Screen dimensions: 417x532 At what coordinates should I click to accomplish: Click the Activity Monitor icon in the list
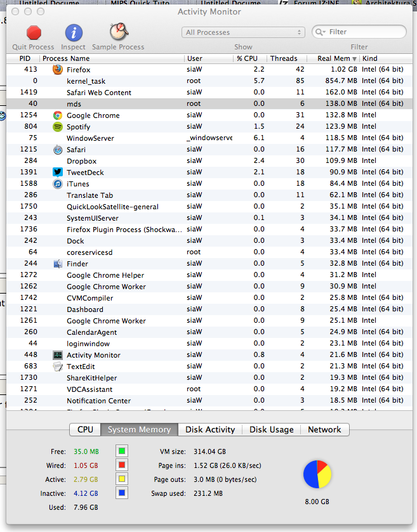(x=58, y=355)
